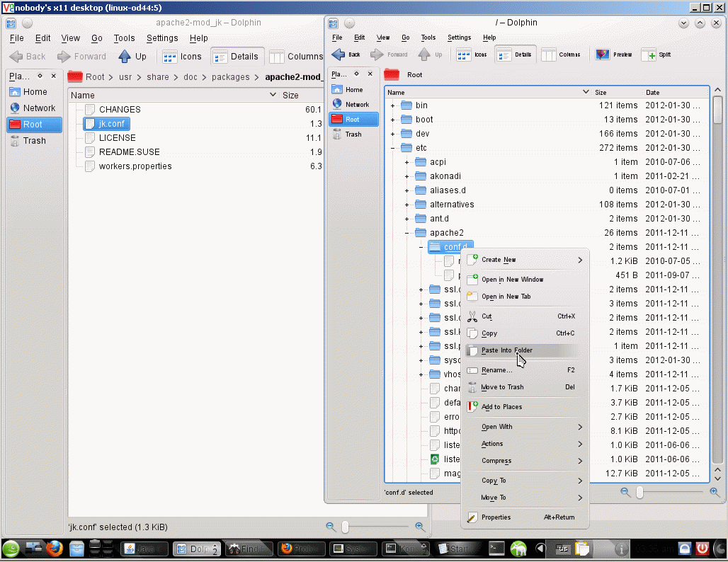Open Settings menu in apache2-mod_jk window

click(x=162, y=38)
